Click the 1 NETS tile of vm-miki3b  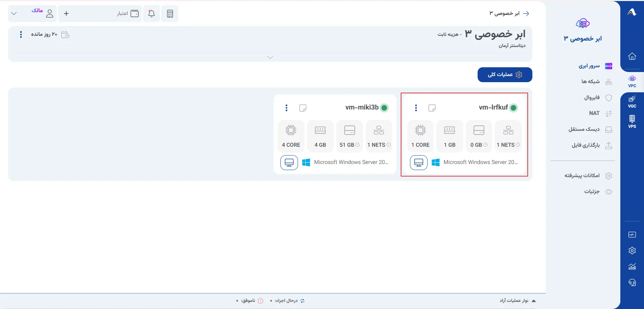tap(379, 136)
